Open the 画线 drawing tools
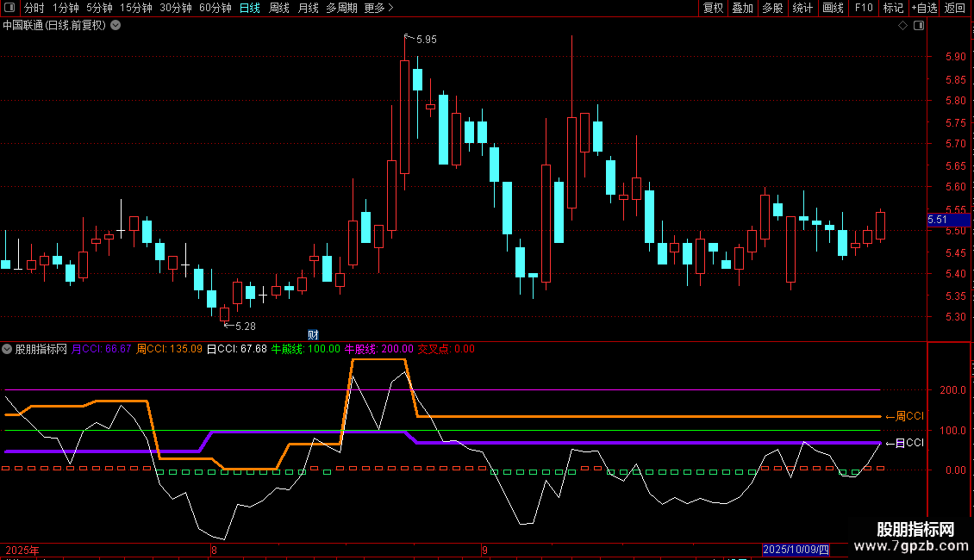 coord(833,8)
